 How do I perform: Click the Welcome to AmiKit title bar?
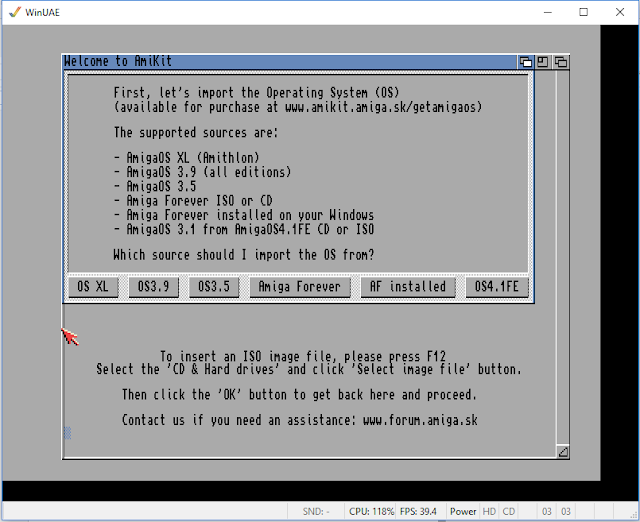point(290,62)
